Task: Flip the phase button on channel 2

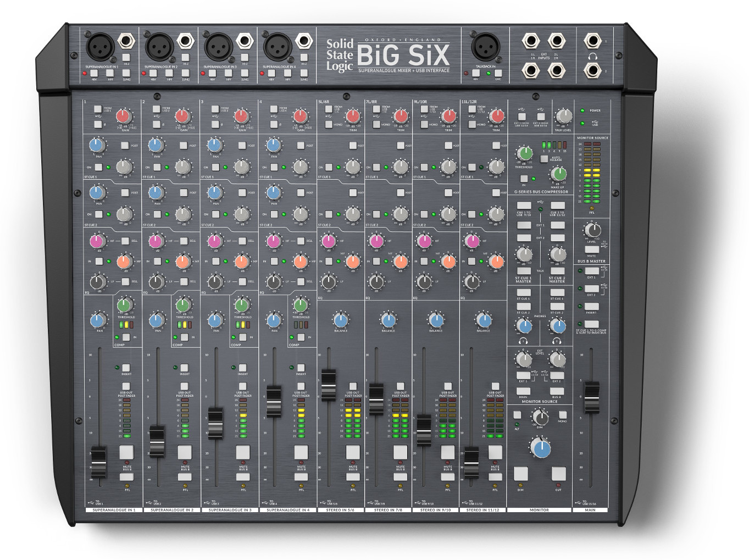Action: [156, 124]
